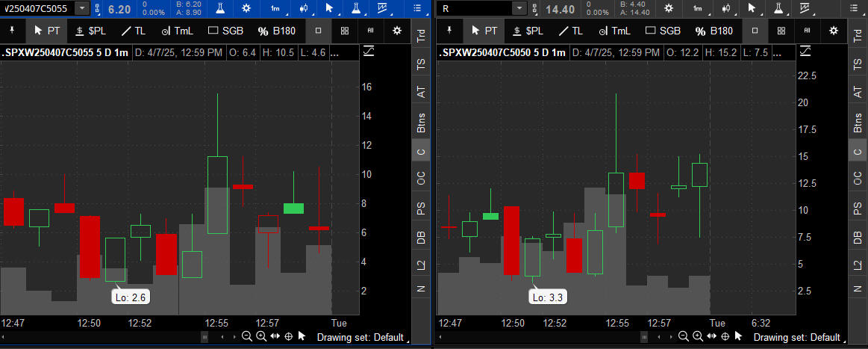Open first flask Studies icon in left header
This screenshot has height=349, width=868.
coord(221,8)
